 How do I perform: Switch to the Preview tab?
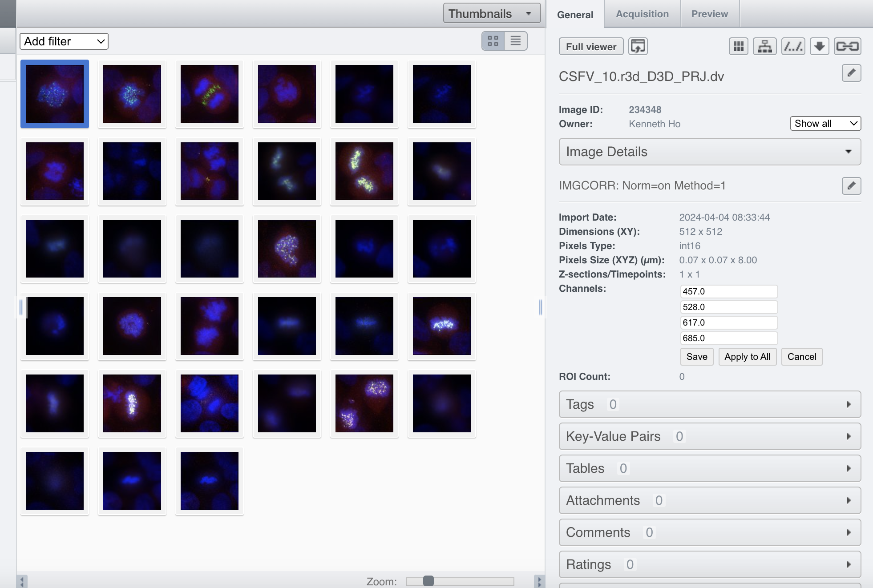coord(709,14)
